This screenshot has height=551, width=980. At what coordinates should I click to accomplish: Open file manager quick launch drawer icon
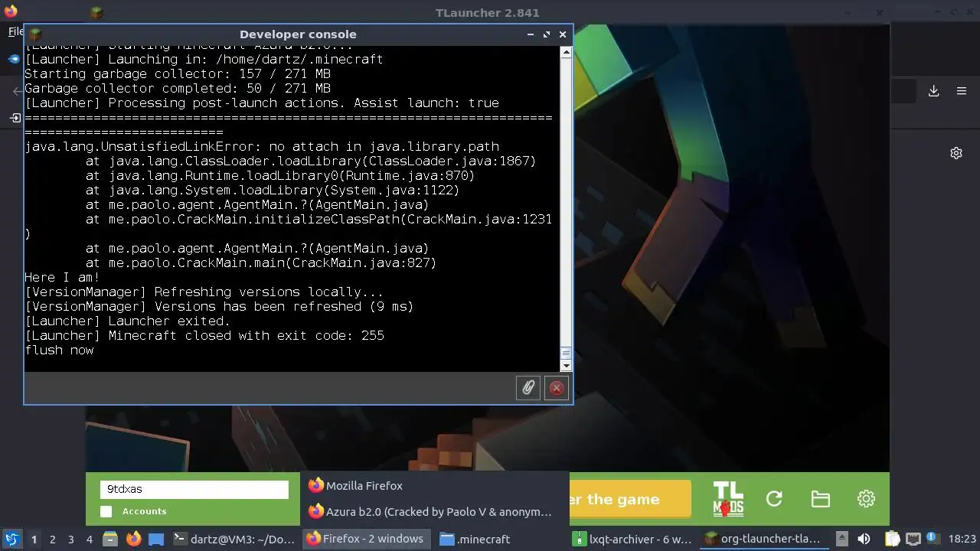[109, 539]
